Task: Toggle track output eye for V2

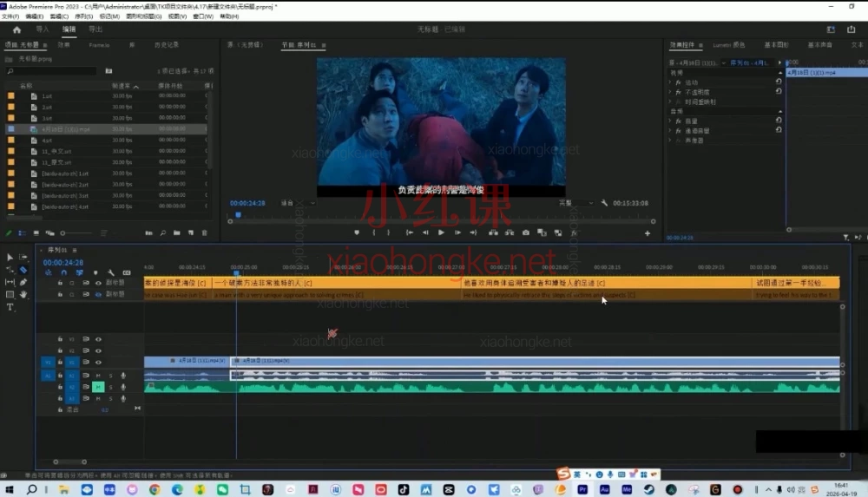Action: [99, 350]
